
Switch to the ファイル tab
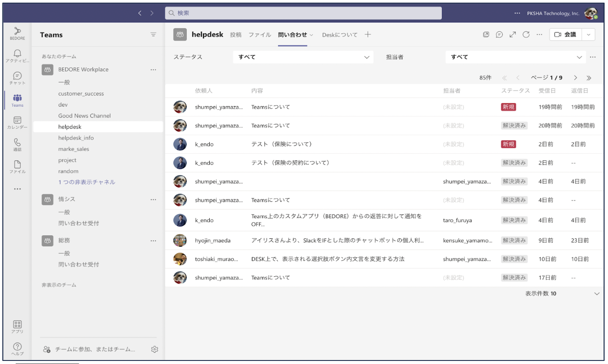pos(260,35)
